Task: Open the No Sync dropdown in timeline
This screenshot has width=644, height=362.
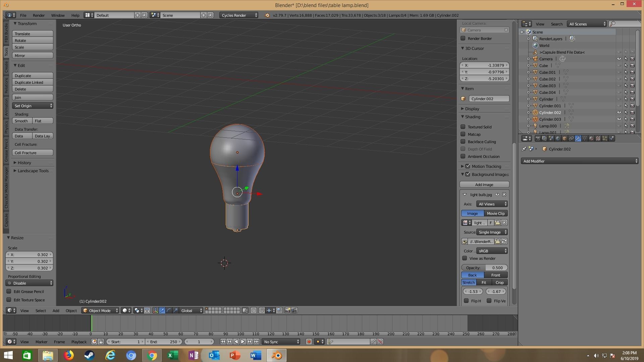Action: pyautogui.click(x=281, y=342)
